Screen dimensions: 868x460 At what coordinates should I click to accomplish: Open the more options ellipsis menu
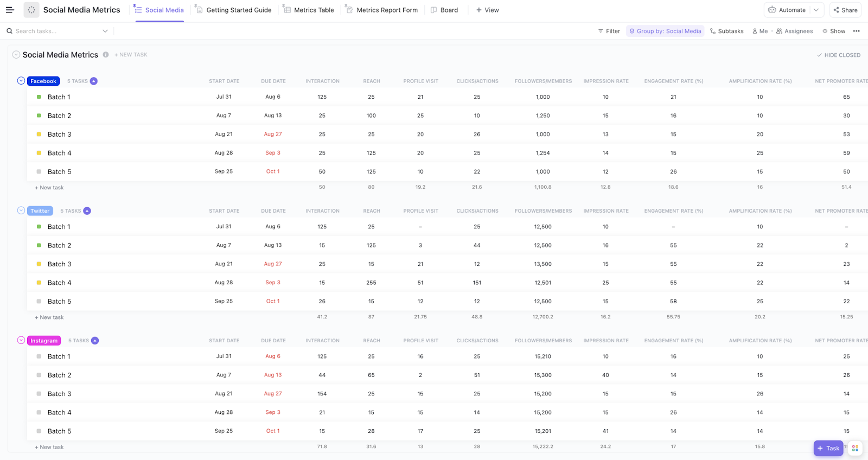tap(856, 31)
